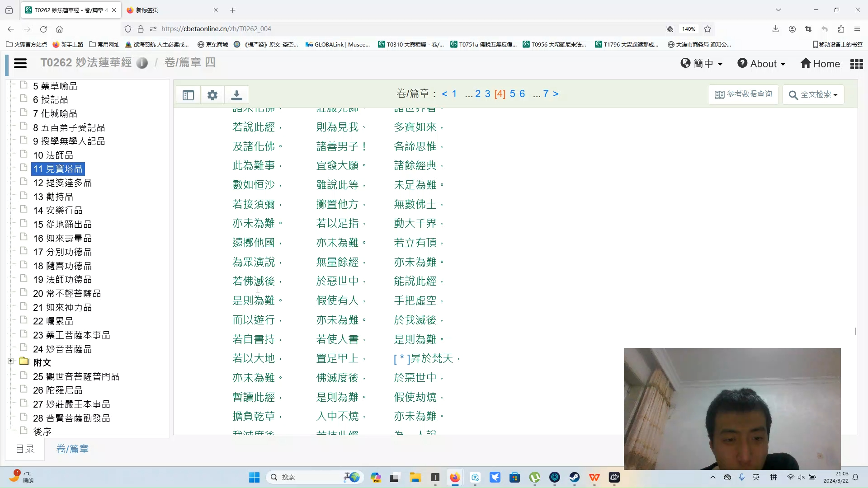Screen dimensions: 868x488
Task: Open chapter page 1
Action: point(454,94)
